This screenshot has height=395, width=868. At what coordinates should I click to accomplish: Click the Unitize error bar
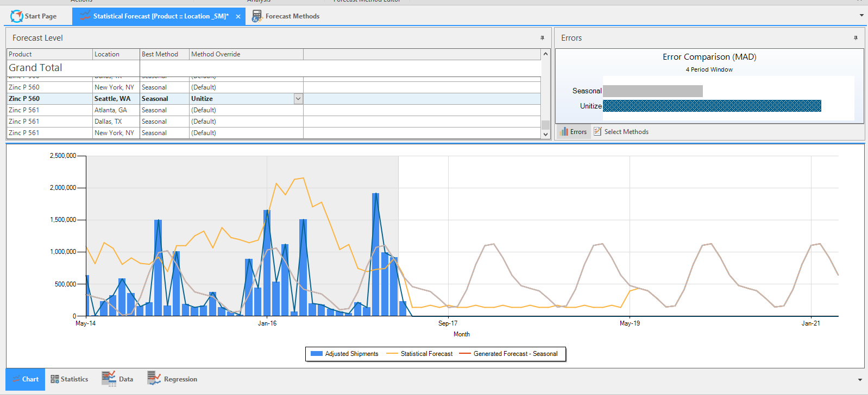(712, 106)
